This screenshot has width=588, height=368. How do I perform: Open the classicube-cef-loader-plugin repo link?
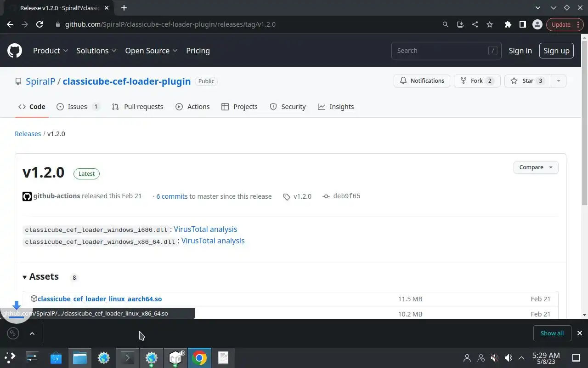[126, 81]
